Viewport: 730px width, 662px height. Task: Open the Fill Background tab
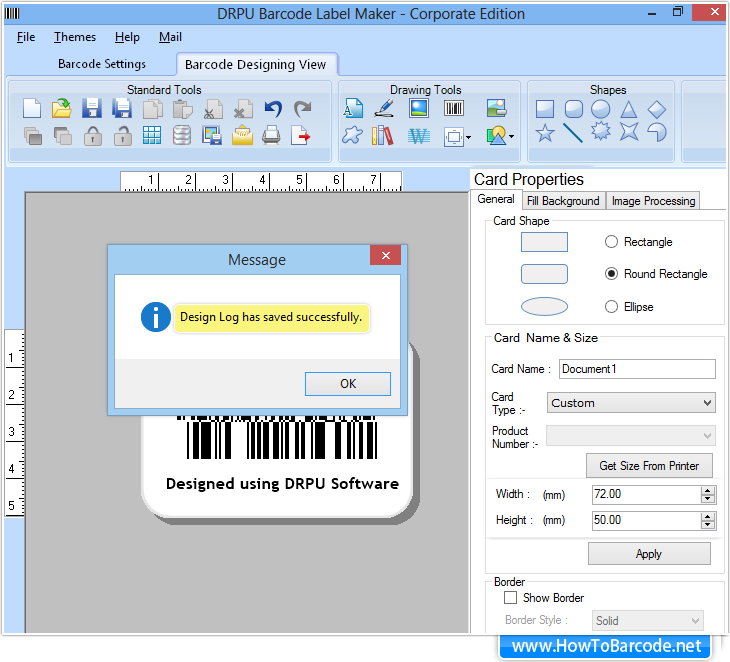pos(563,201)
